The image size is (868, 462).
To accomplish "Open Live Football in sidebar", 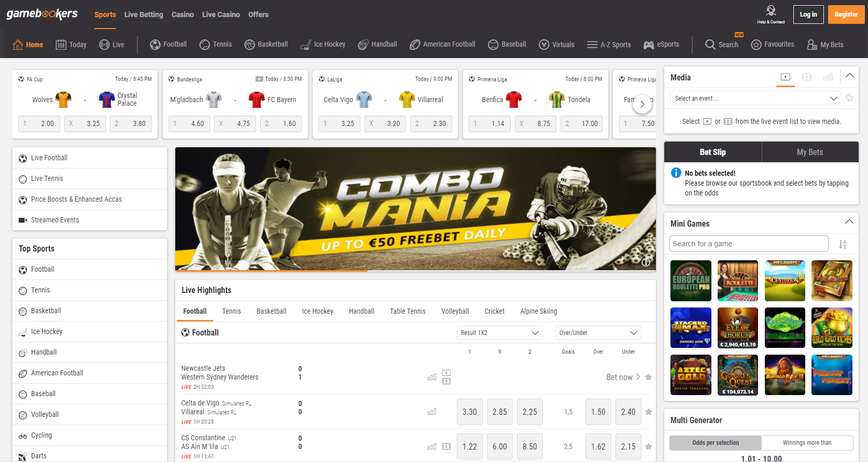I will [90, 158].
